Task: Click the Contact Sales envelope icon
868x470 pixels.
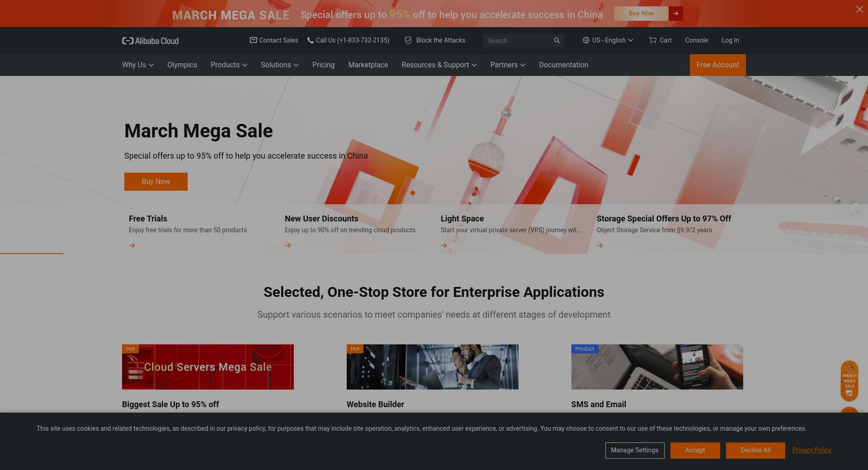Action: point(253,40)
